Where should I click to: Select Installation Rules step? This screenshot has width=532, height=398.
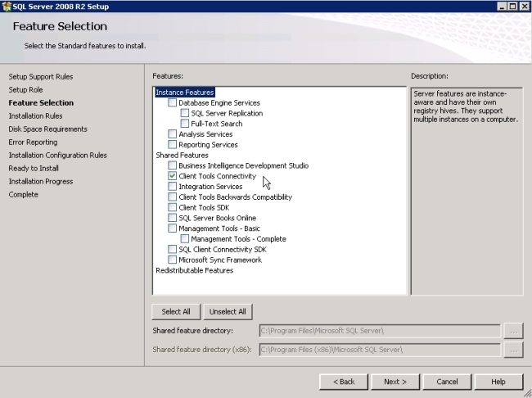click(x=36, y=115)
